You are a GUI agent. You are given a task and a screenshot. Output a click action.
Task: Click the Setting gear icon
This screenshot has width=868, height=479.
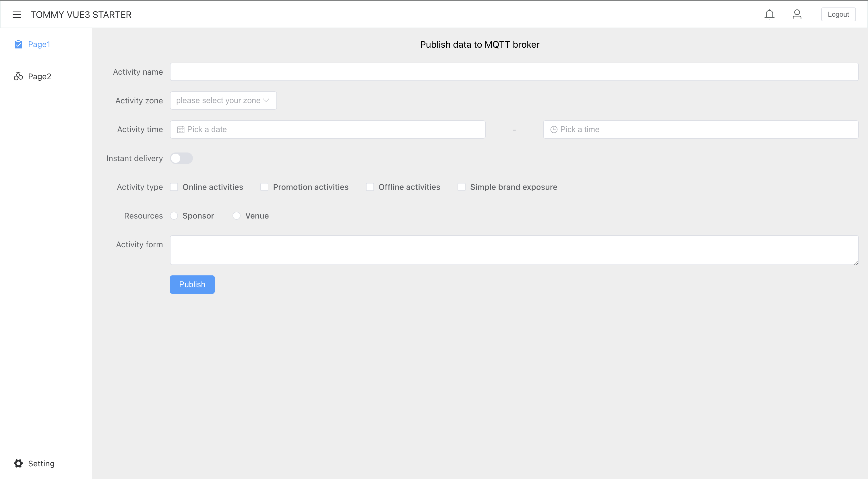(x=18, y=463)
